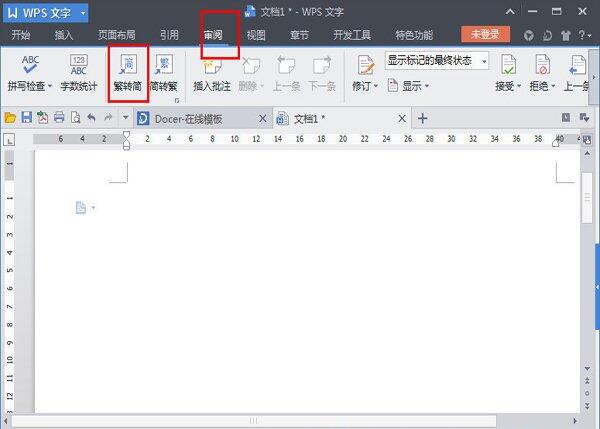Save document with the floppy disk icon
The height and width of the screenshot is (429, 600).
(26, 117)
